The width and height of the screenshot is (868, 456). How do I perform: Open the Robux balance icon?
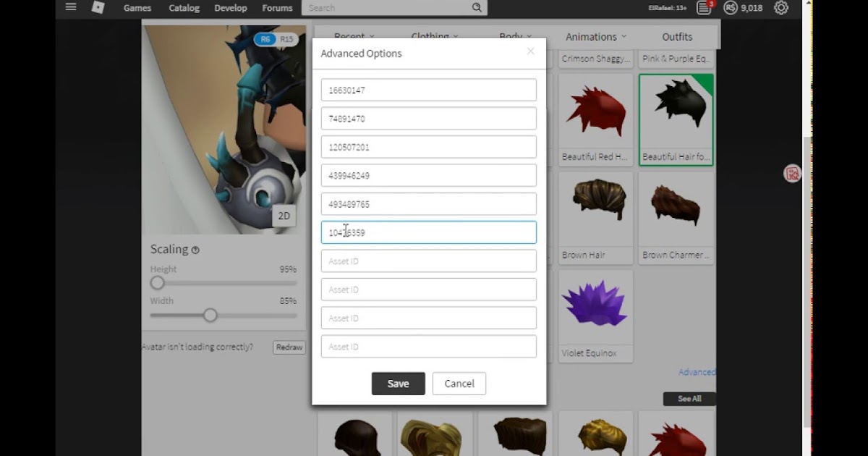pyautogui.click(x=731, y=8)
